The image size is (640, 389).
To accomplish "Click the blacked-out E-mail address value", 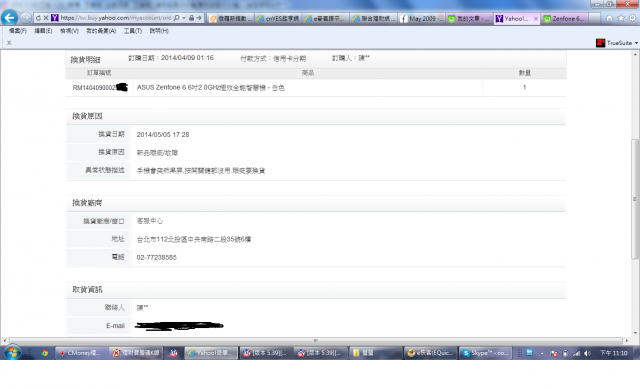I will pyautogui.click(x=179, y=326).
